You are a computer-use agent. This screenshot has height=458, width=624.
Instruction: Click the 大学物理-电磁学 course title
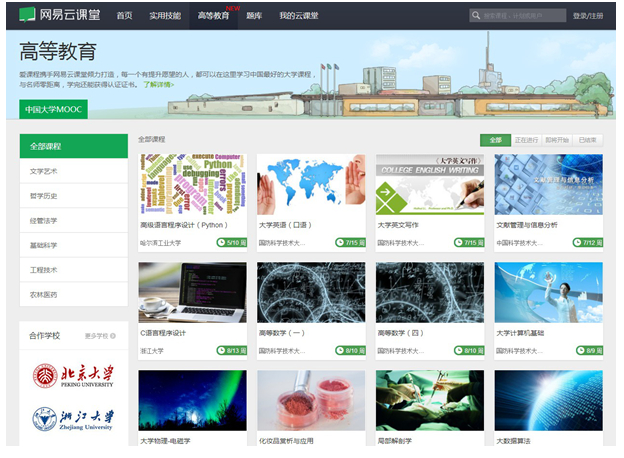(x=166, y=441)
